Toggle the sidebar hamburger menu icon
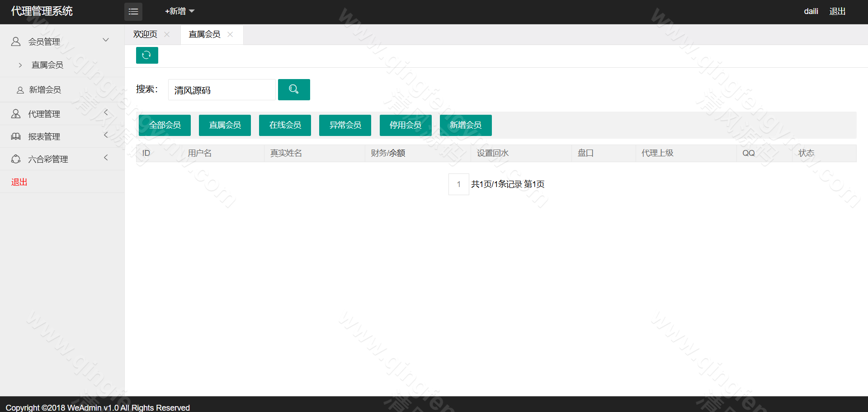Image resolution: width=868 pixels, height=412 pixels. [133, 12]
